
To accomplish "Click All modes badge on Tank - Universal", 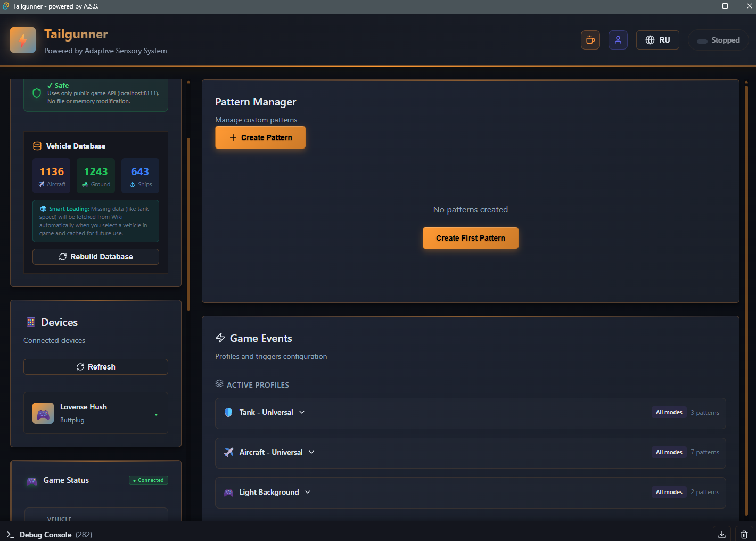I will coord(669,412).
